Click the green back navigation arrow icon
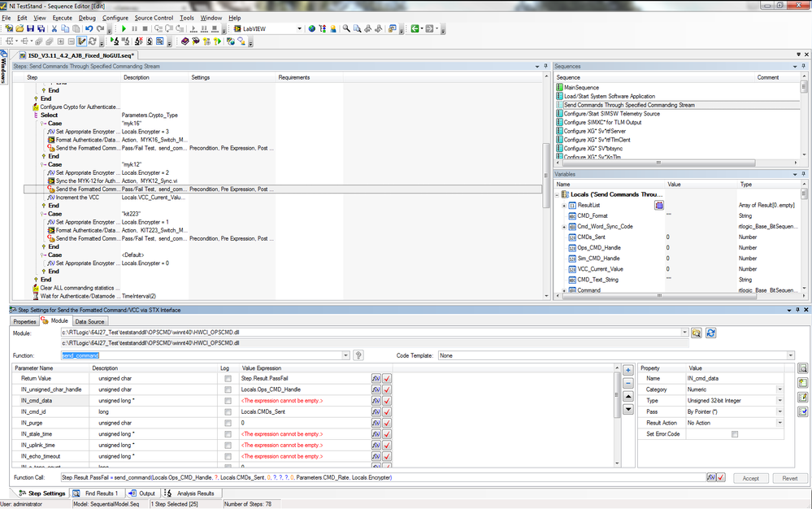The height and width of the screenshot is (509, 812). click(415, 29)
